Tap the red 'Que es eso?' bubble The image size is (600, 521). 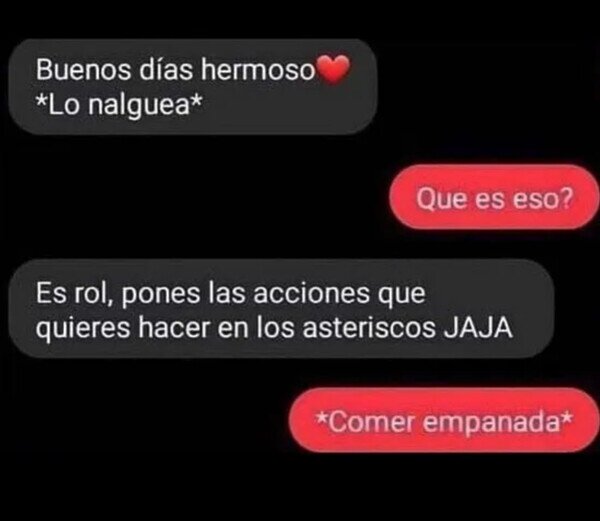tap(494, 197)
